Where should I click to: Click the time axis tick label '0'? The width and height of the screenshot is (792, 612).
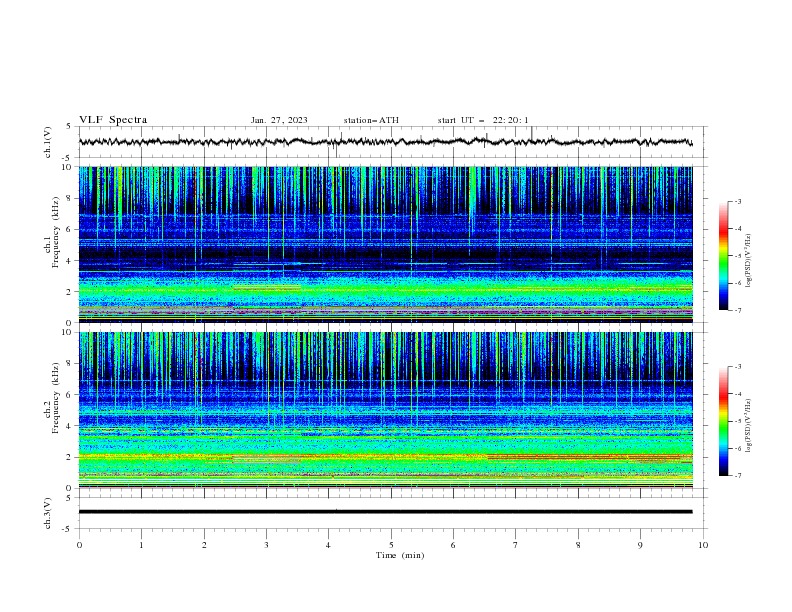(x=79, y=545)
